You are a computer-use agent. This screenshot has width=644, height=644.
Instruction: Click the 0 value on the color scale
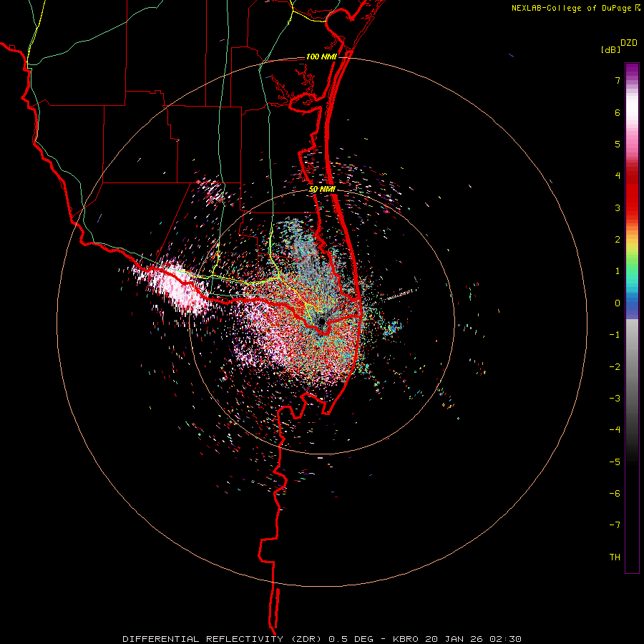click(x=618, y=303)
